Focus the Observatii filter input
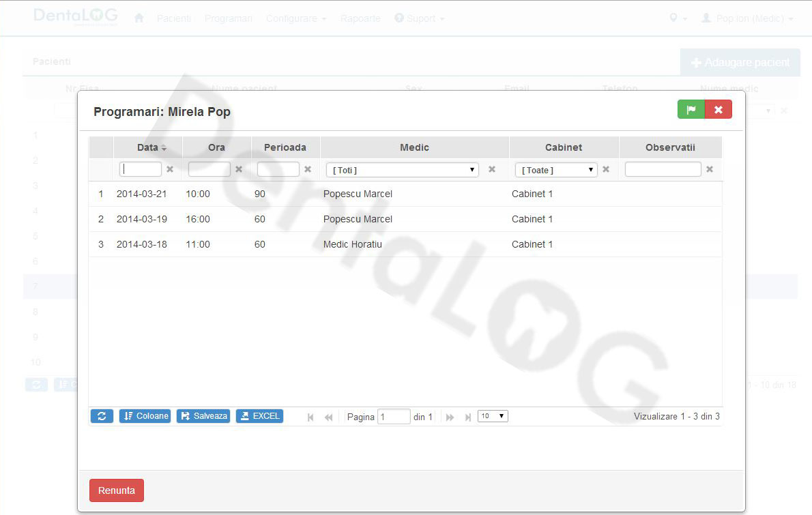 click(663, 169)
